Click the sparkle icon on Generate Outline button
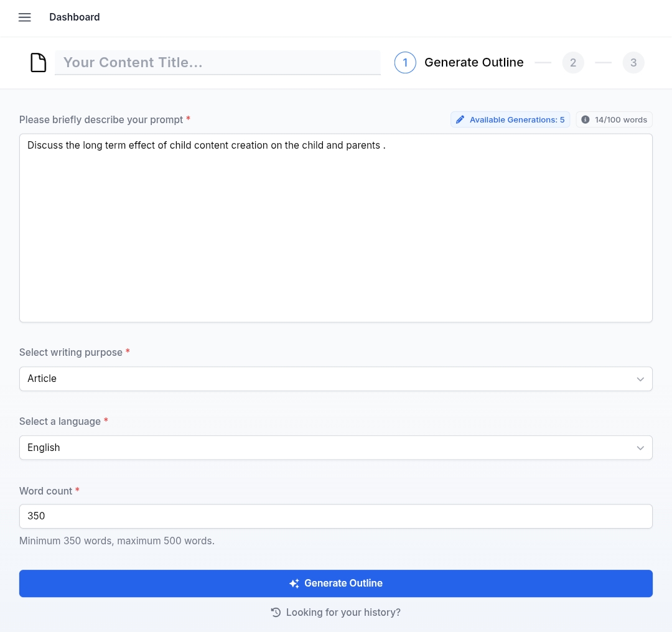This screenshot has height=632, width=672. [294, 583]
